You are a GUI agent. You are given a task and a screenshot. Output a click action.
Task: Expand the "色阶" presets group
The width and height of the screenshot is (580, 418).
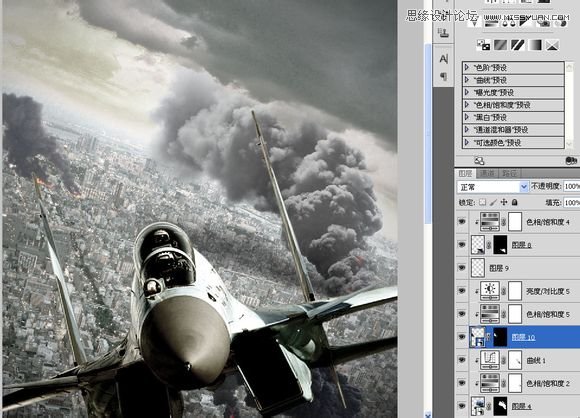click(467, 68)
